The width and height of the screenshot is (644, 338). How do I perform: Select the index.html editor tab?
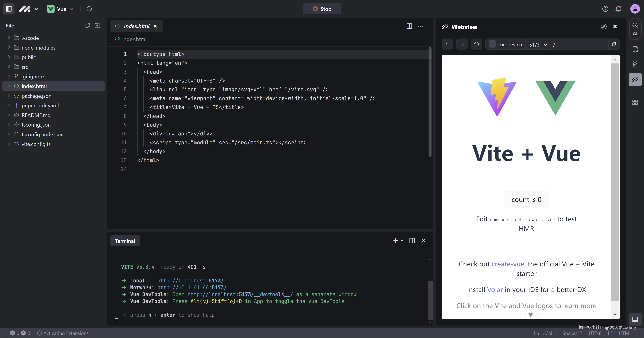(x=137, y=26)
